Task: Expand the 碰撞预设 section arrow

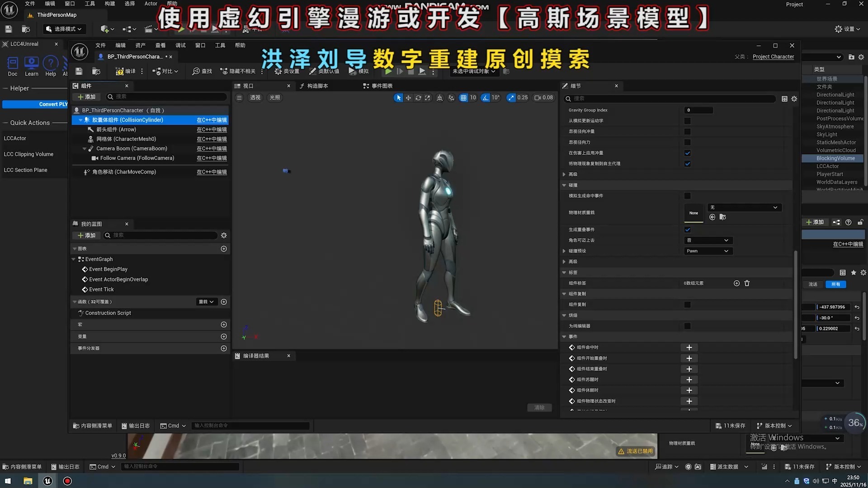Action: (x=564, y=251)
